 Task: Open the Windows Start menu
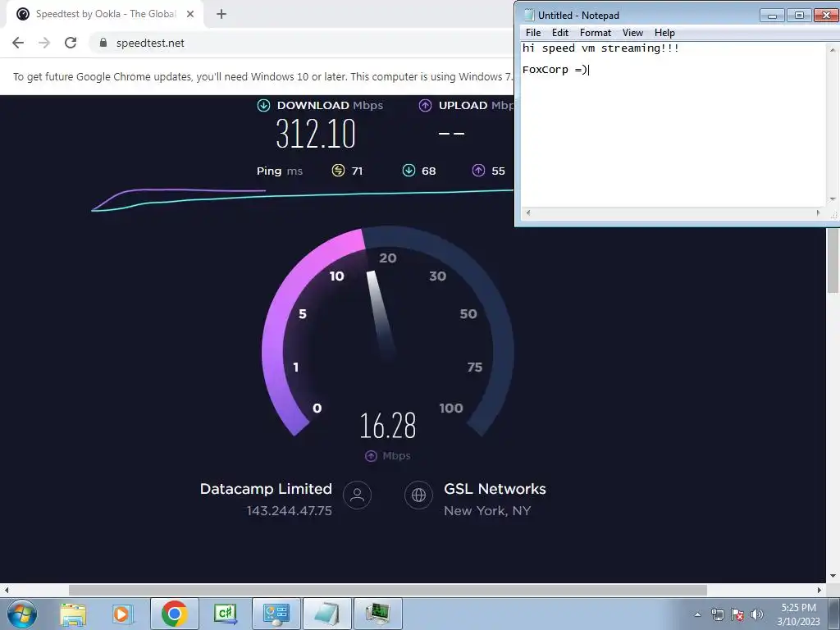[22, 614]
